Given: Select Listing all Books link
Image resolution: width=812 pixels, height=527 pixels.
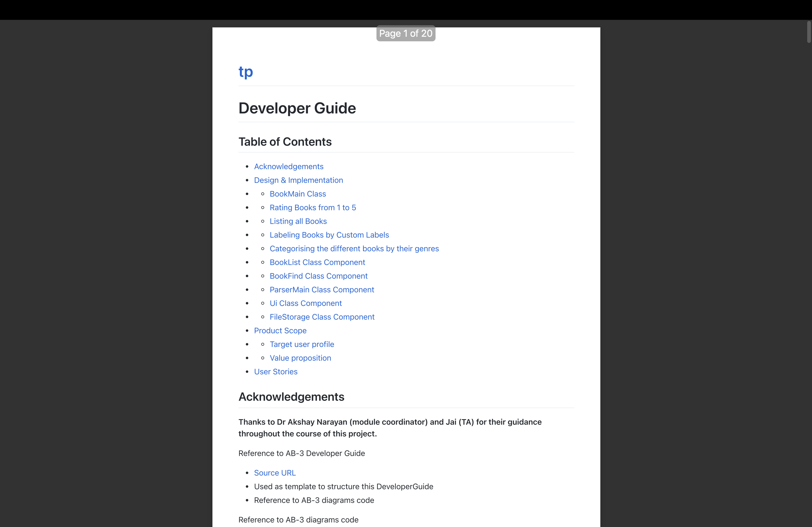Looking at the screenshot, I should [x=298, y=221].
